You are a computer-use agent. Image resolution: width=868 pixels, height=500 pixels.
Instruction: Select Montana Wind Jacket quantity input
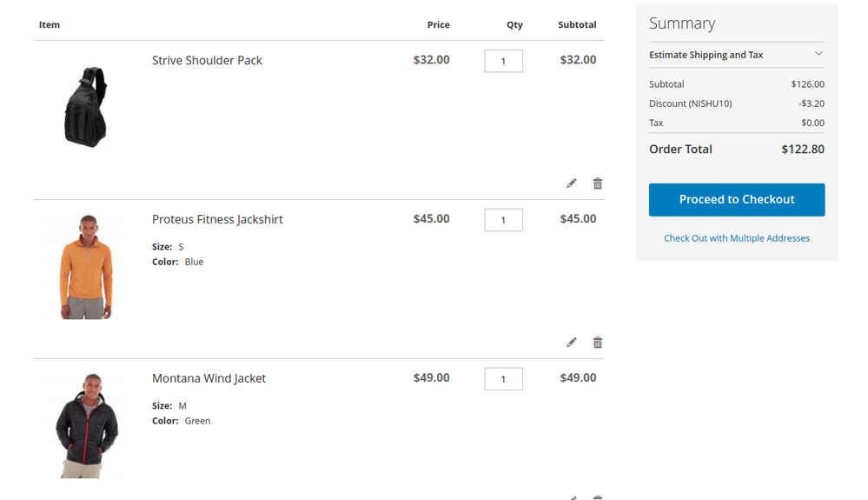click(503, 379)
